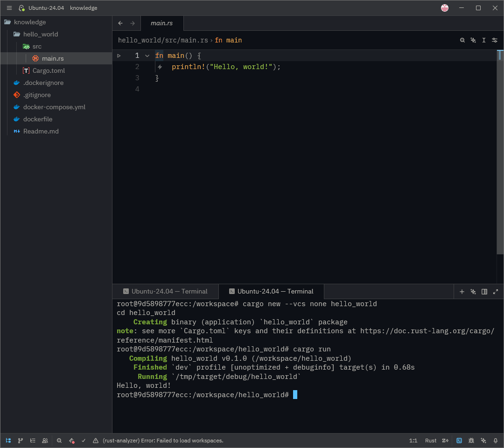The width and height of the screenshot is (504, 448).
Task: Change the Rust language selector
Action: (x=431, y=441)
